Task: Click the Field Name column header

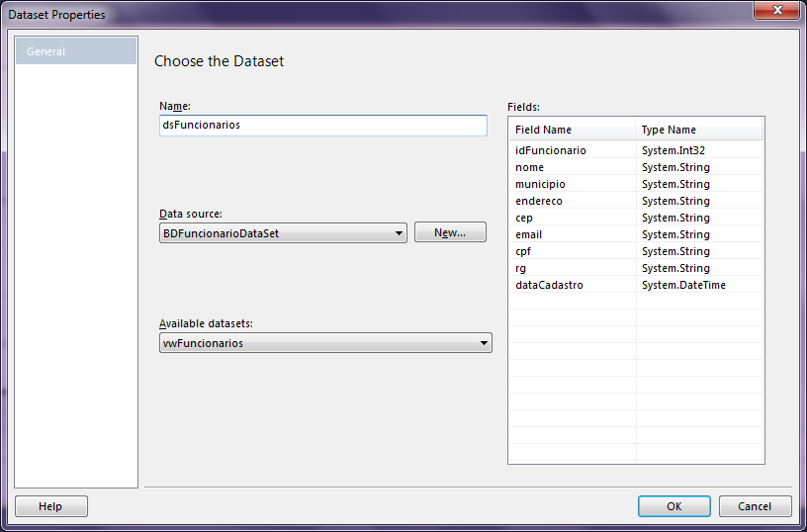Action: 572,130
